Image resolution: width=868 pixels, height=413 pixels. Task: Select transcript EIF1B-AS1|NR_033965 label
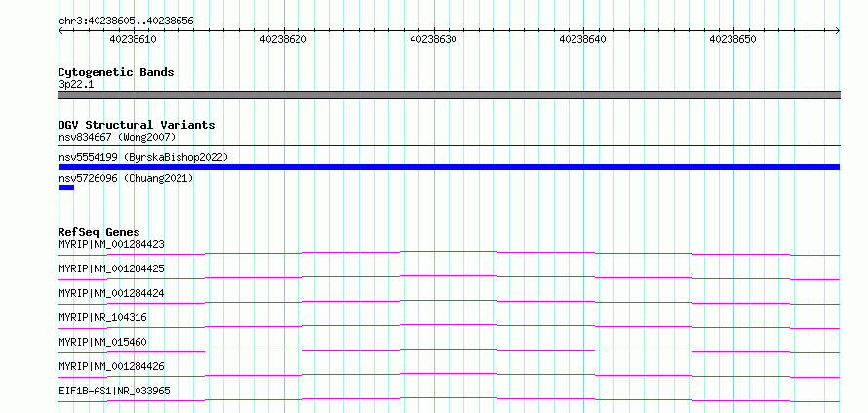[x=114, y=391]
